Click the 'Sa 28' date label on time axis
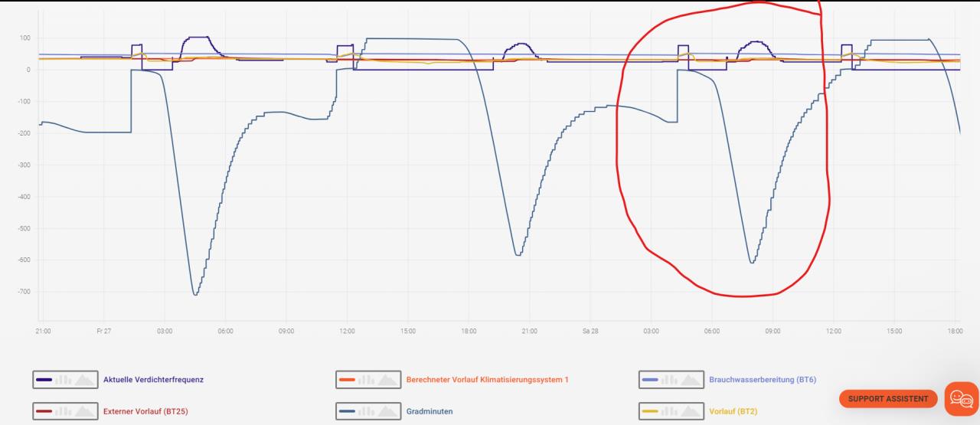 click(590, 331)
